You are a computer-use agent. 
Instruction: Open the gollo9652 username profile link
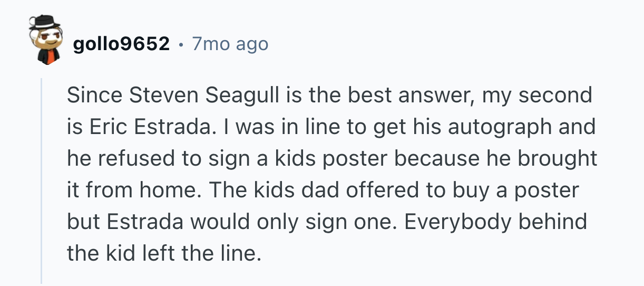(x=121, y=44)
